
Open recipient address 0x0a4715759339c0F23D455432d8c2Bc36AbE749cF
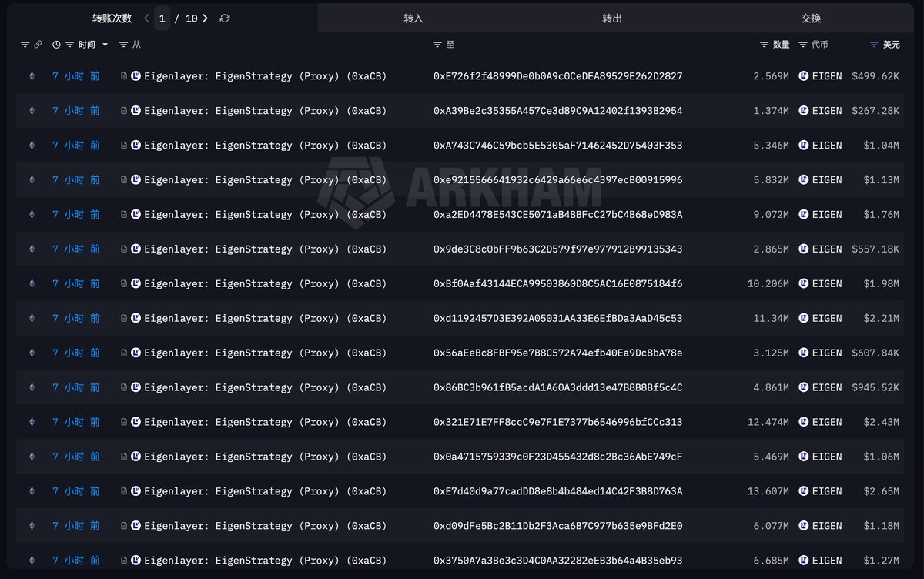pyautogui.click(x=558, y=457)
